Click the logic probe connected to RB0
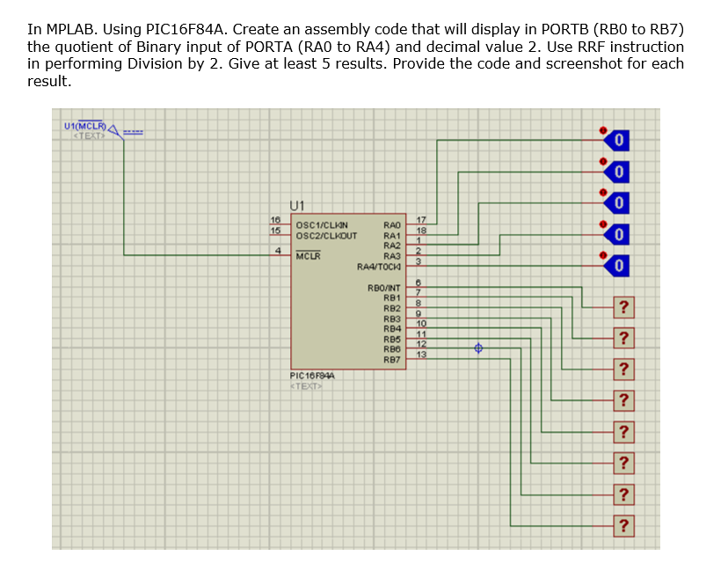This screenshot has height=563, width=728. [x=623, y=307]
